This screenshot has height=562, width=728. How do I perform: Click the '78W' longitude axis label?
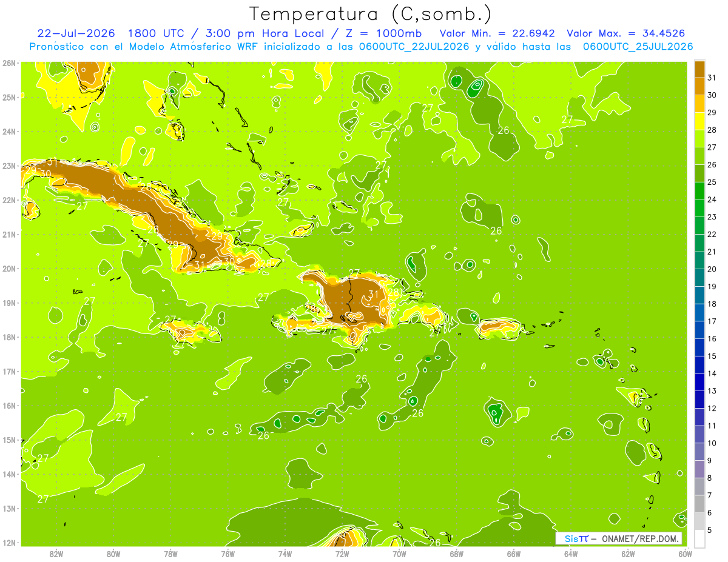click(x=170, y=554)
